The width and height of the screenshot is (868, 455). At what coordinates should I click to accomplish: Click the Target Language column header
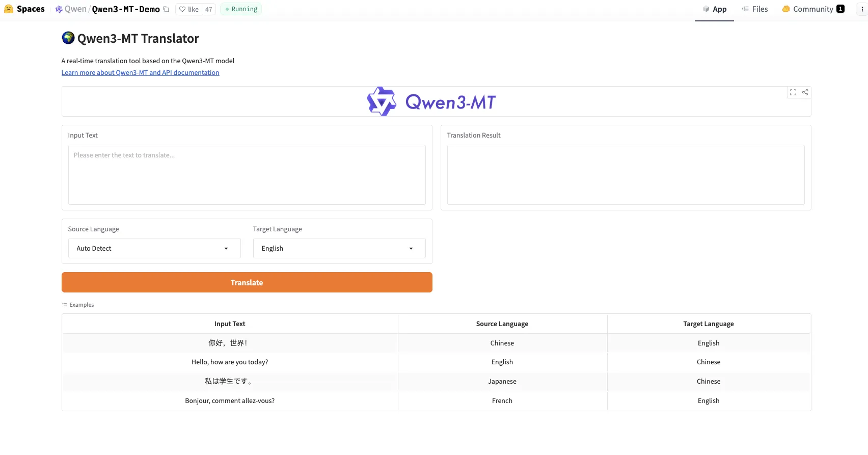pos(709,324)
